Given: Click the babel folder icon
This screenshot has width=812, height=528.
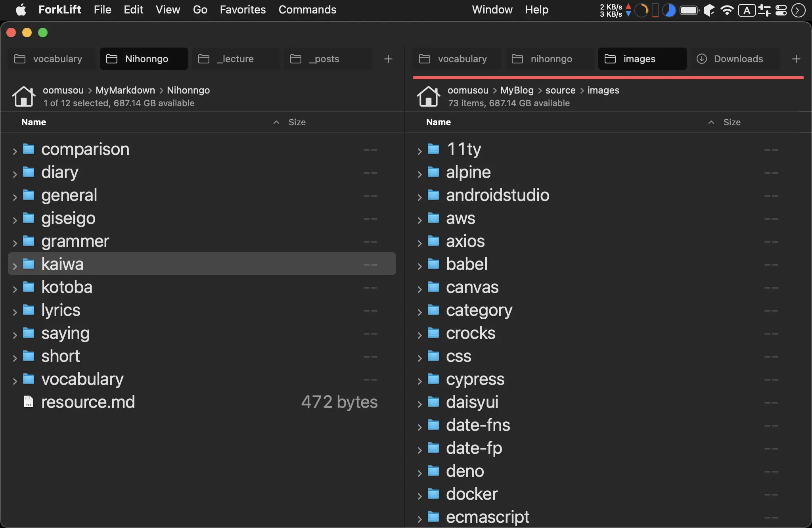Looking at the screenshot, I should click(x=433, y=264).
